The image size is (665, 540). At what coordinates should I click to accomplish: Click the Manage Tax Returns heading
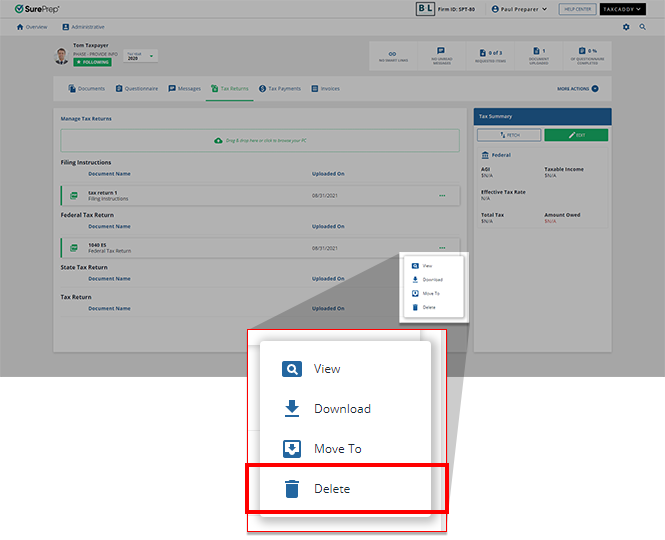(x=86, y=119)
